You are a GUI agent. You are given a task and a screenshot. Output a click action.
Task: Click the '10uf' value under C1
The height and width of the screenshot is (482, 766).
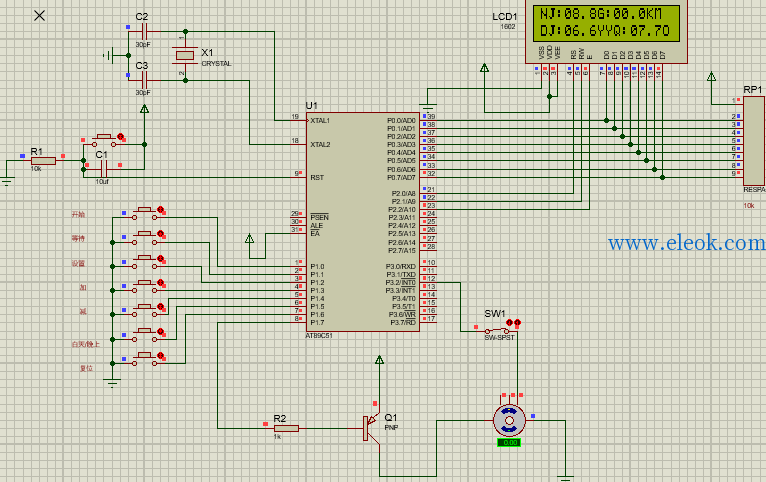coord(102,182)
